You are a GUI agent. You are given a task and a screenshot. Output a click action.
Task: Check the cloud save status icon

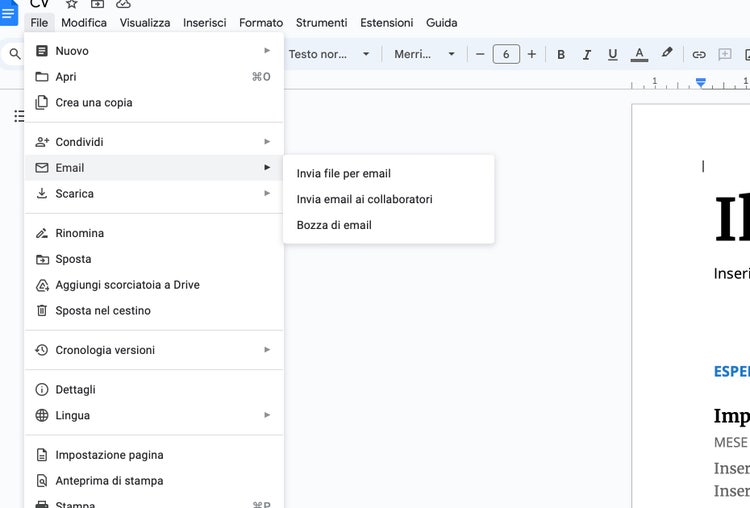pyautogui.click(x=124, y=4)
